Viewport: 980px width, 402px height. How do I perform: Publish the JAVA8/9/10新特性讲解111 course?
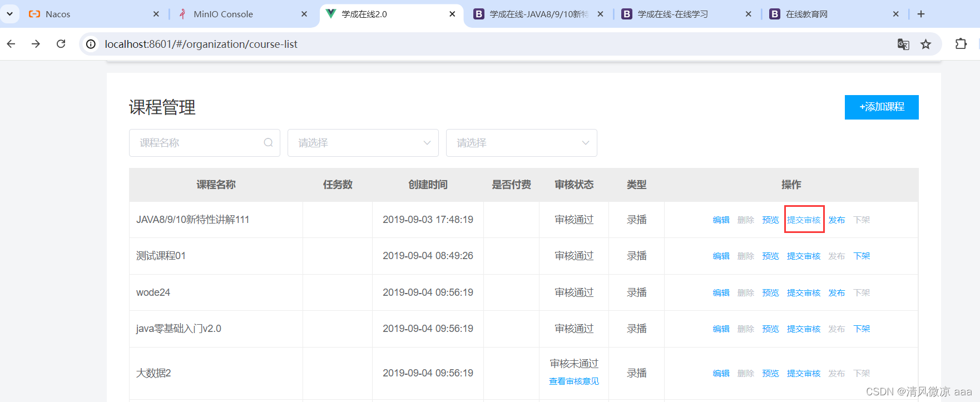[837, 220]
